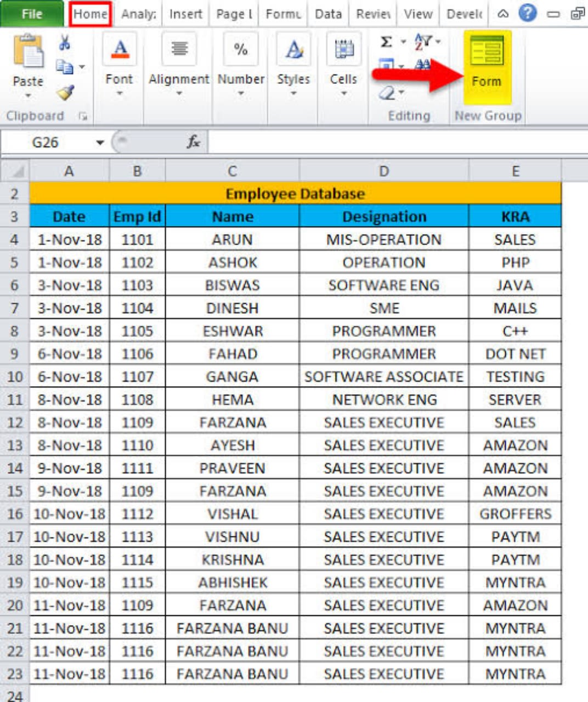Open the Page Layout tab
Viewport: 588px width, 702px height.
(234, 14)
